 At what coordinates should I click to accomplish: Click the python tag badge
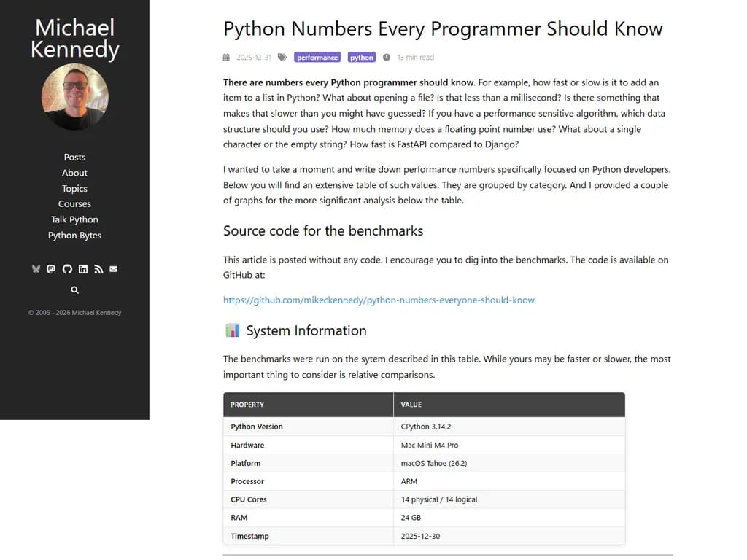coord(361,57)
